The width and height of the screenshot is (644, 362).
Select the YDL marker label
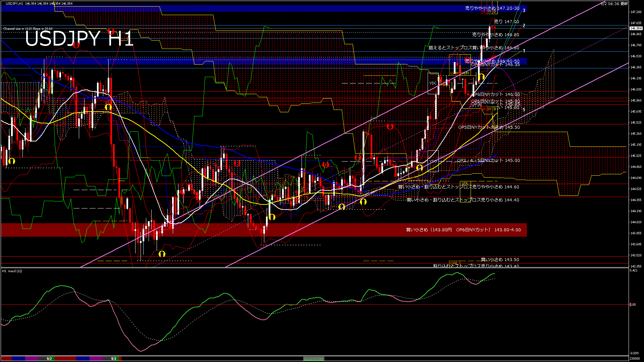(465, 183)
